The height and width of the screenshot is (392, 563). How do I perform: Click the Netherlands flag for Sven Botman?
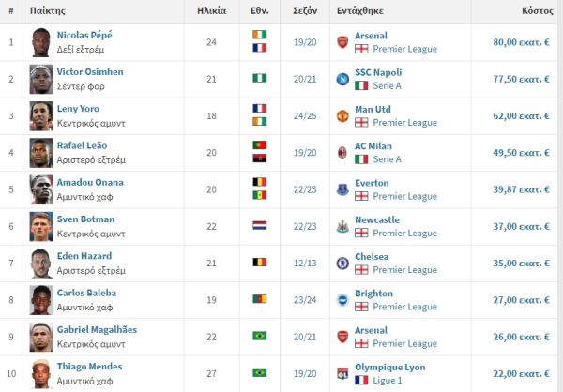260,226
